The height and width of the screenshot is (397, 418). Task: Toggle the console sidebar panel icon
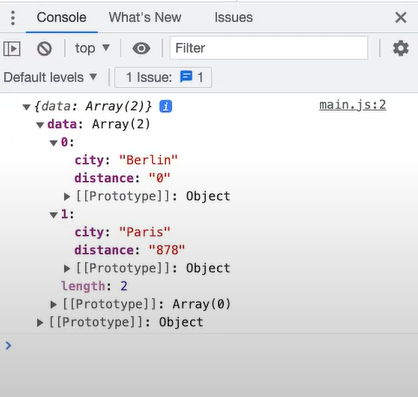click(12, 49)
